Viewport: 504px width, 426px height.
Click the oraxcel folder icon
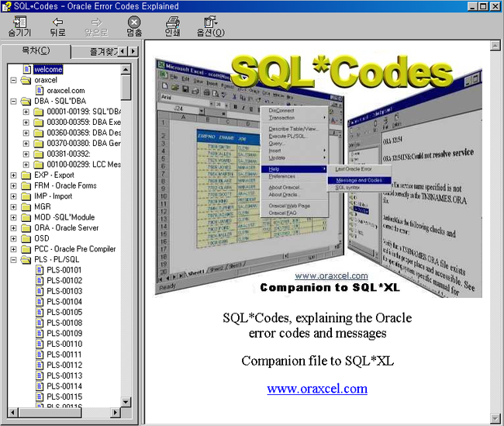(26, 80)
